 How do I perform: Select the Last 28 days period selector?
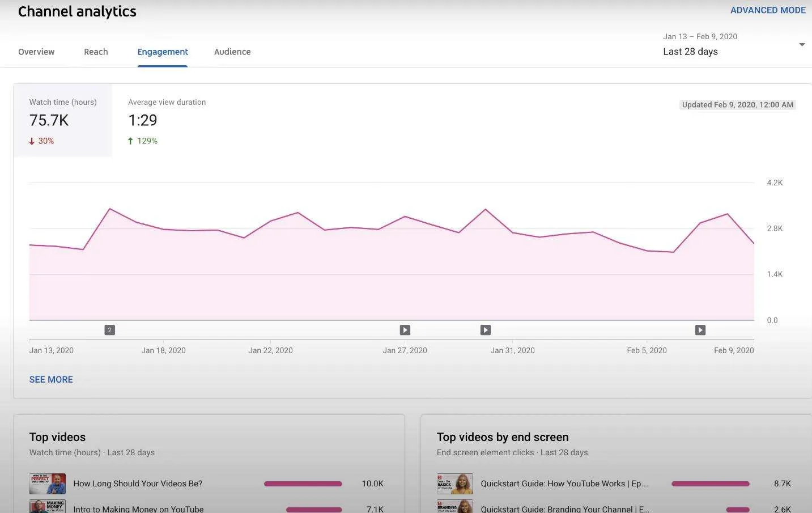(x=690, y=52)
